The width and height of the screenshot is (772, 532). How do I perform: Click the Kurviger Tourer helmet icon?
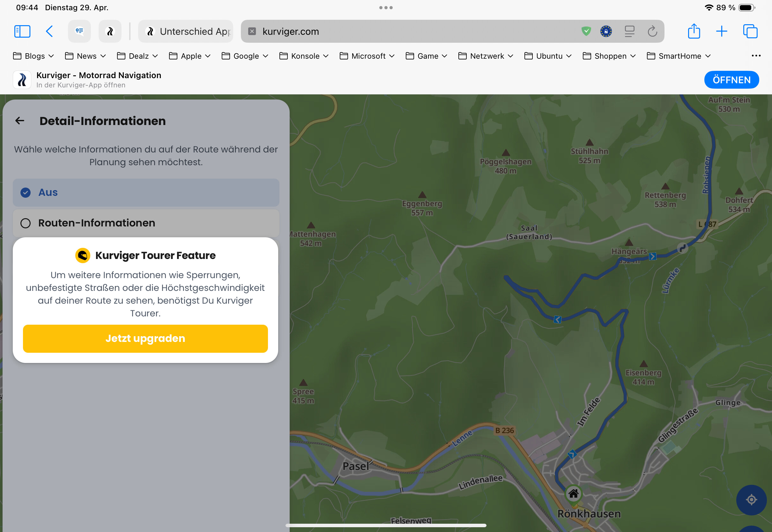point(83,256)
